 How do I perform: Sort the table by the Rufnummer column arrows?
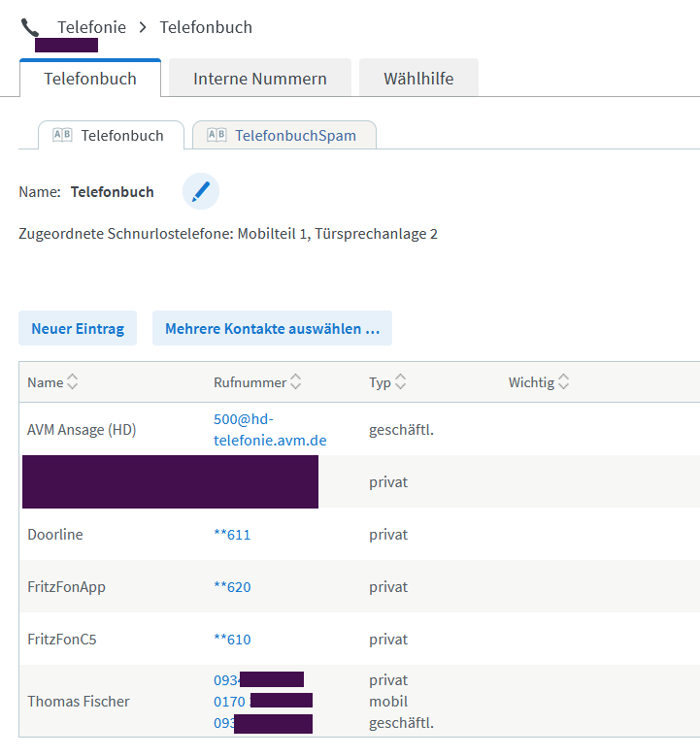[x=296, y=381]
